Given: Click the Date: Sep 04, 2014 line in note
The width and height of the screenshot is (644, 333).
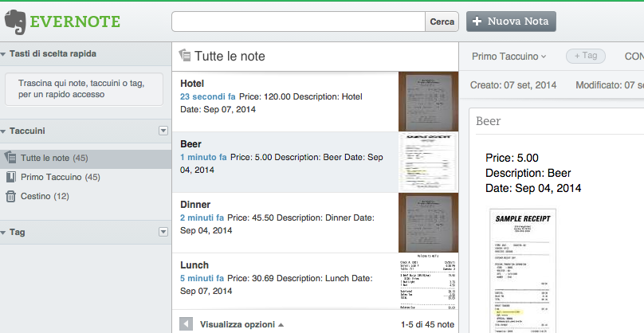Looking at the screenshot, I should (533, 188).
